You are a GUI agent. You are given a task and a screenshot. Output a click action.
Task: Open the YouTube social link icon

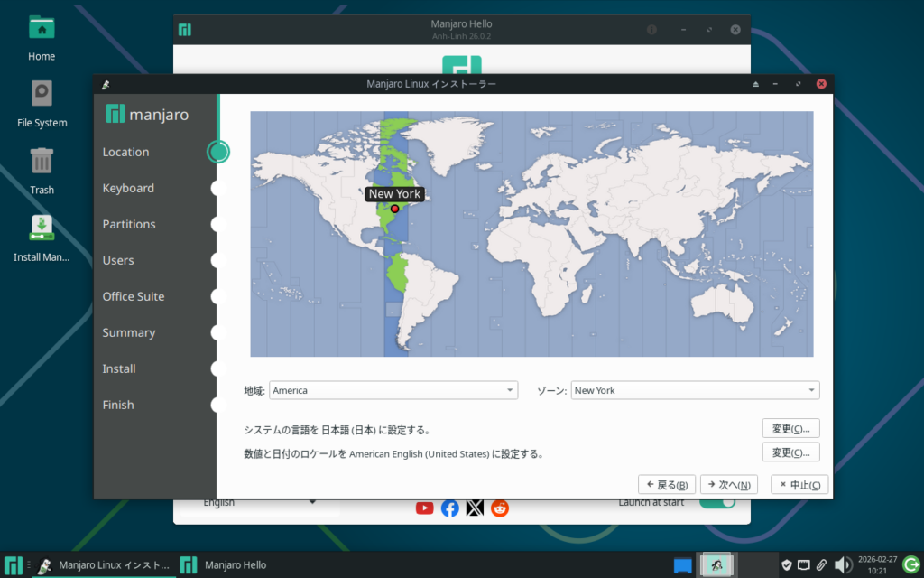click(x=424, y=508)
